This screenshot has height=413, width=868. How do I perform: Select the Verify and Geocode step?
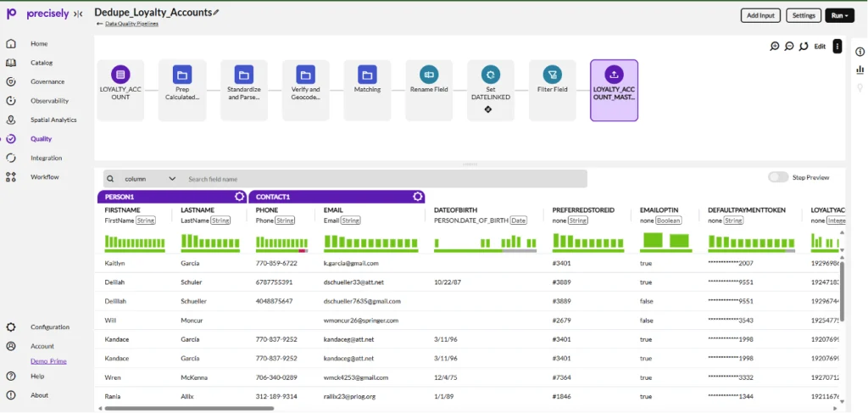point(305,90)
